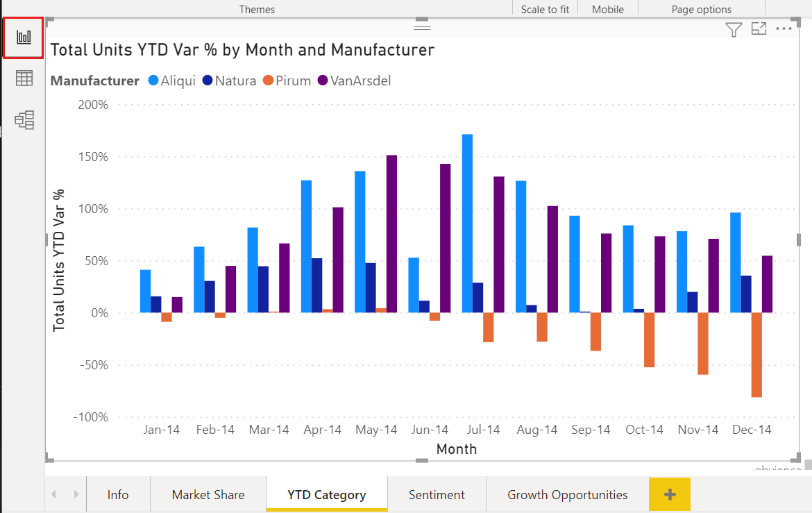812x513 pixels.
Task: Switch to the Market Share tab
Action: (208, 495)
